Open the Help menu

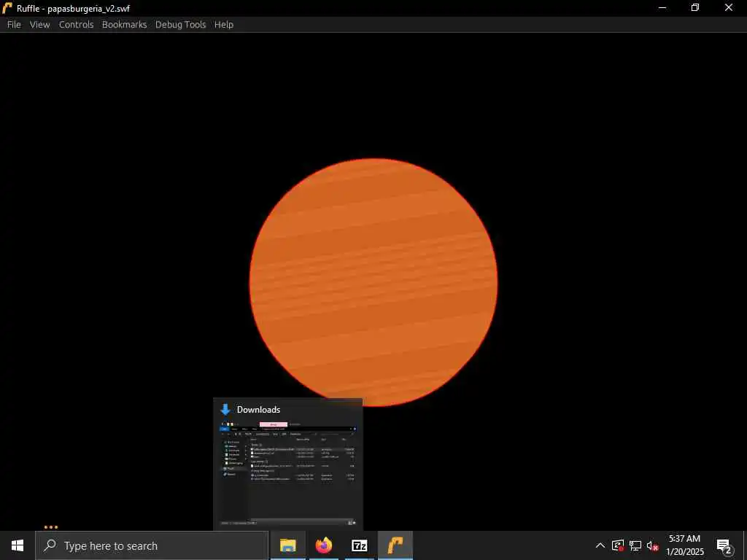223,25
